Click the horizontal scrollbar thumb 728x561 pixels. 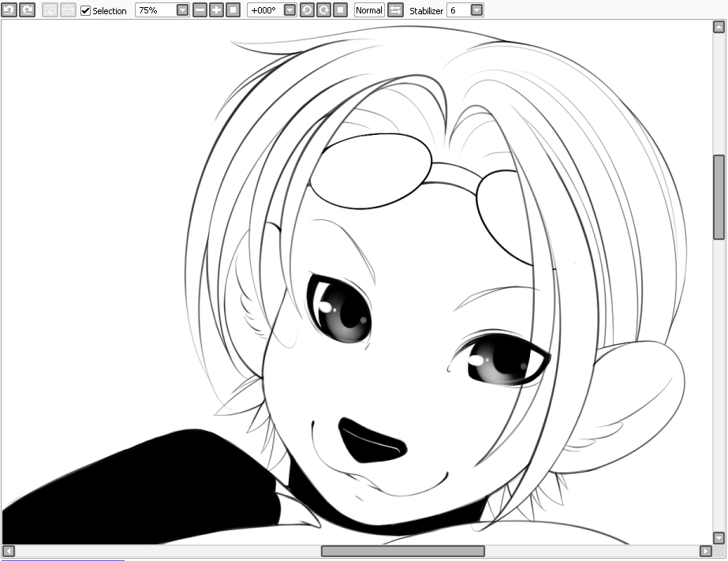[402, 551]
